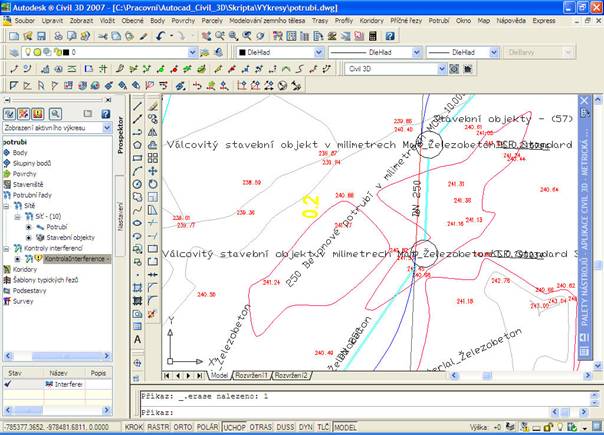Select the Rectangle draw tool
The image size is (604, 435).
coord(138,157)
